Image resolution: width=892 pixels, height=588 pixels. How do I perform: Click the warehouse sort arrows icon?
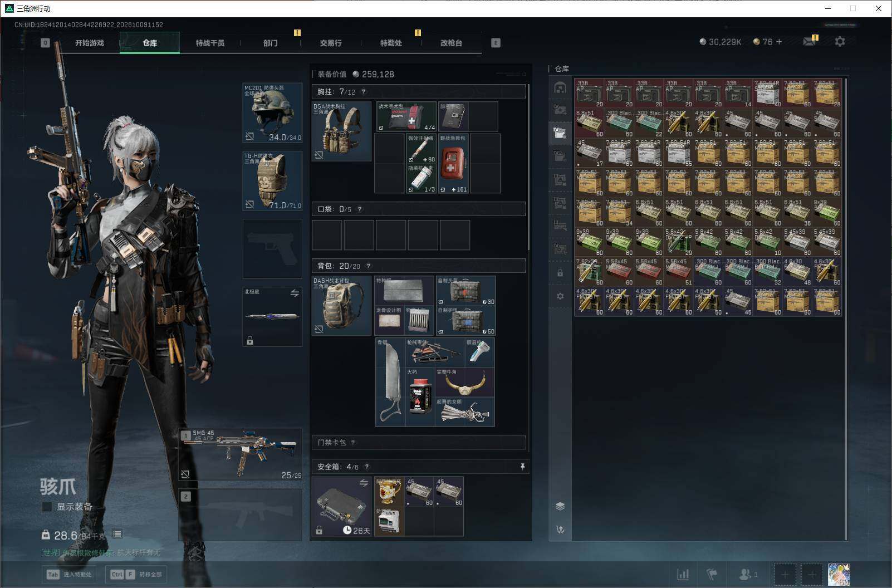coord(560,530)
